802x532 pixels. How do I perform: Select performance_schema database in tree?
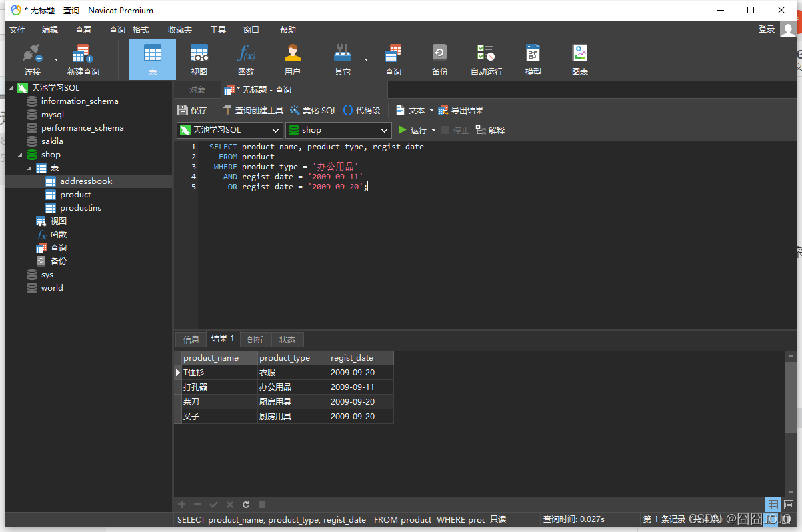coord(82,128)
